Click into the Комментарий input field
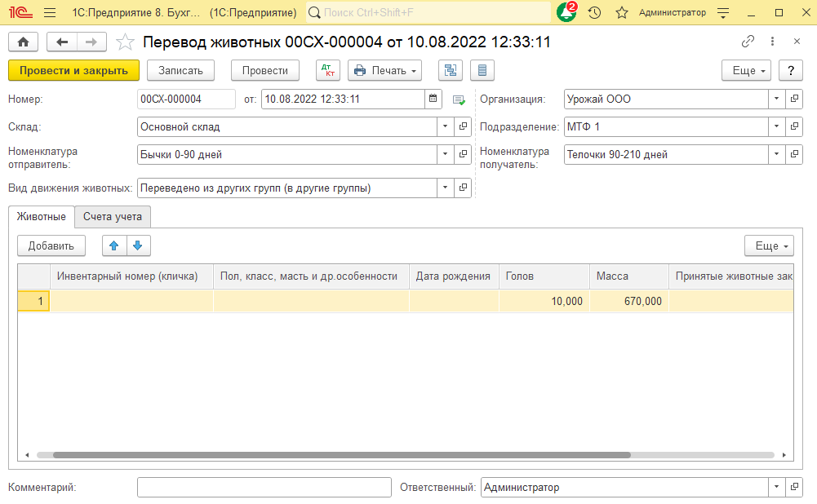This screenshot has height=504, width=817. (x=264, y=487)
